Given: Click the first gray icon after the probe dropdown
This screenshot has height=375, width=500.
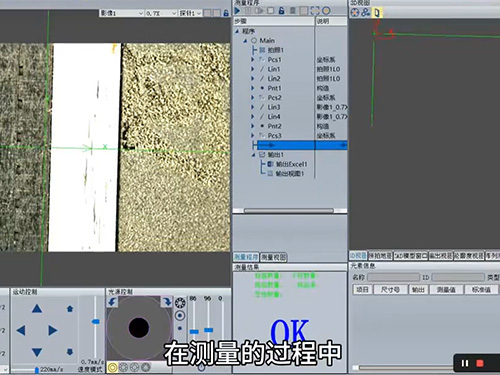Looking at the screenshot, I should (x=207, y=13).
